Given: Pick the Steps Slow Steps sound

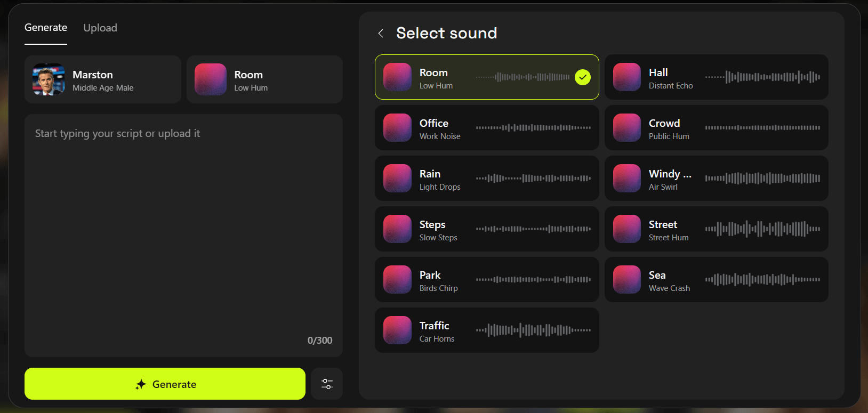Looking at the screenshot, I should click(486, 229).
